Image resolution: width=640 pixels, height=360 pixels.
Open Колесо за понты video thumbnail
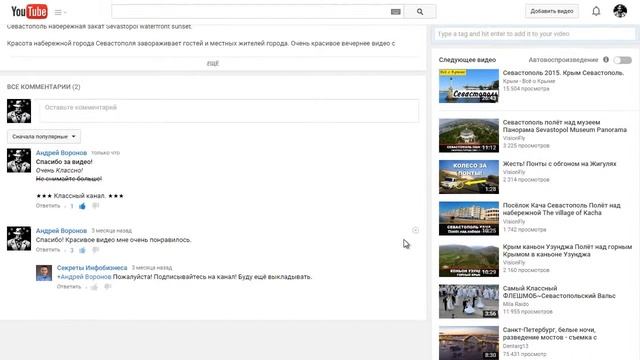point(469,177)
